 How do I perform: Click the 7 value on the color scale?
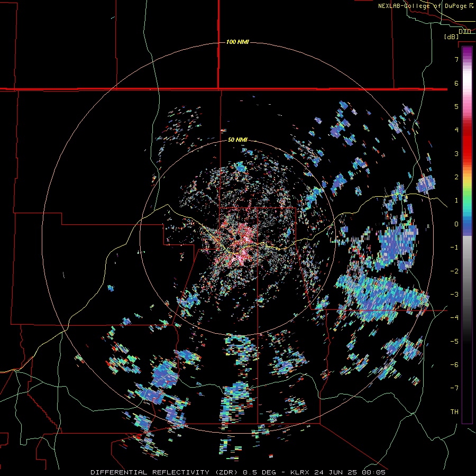[x=456, y=59]
